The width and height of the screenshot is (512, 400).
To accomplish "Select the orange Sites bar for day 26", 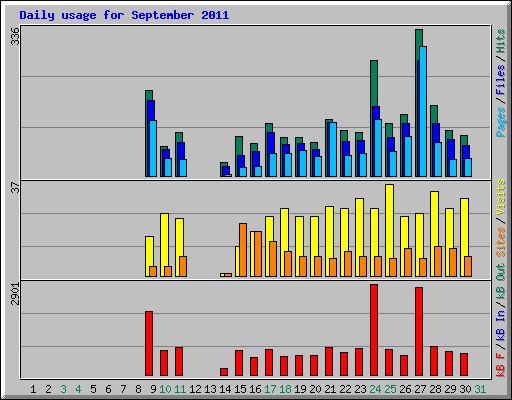I will coord(408,262).
